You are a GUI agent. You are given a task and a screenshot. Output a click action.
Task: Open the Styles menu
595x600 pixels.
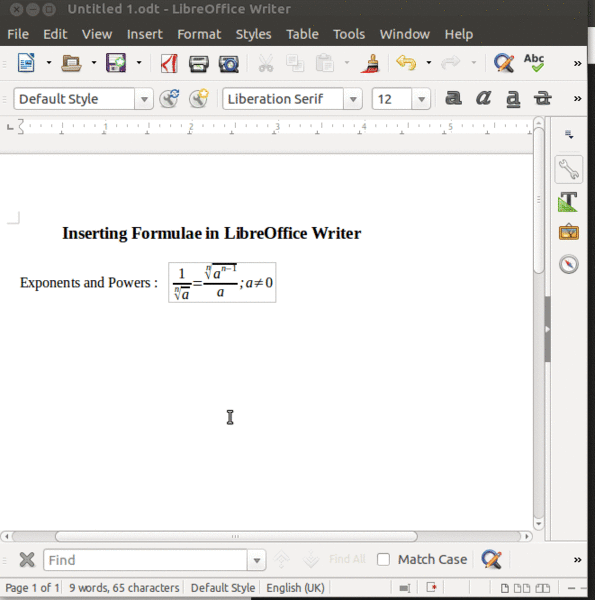tap(253, 34)
